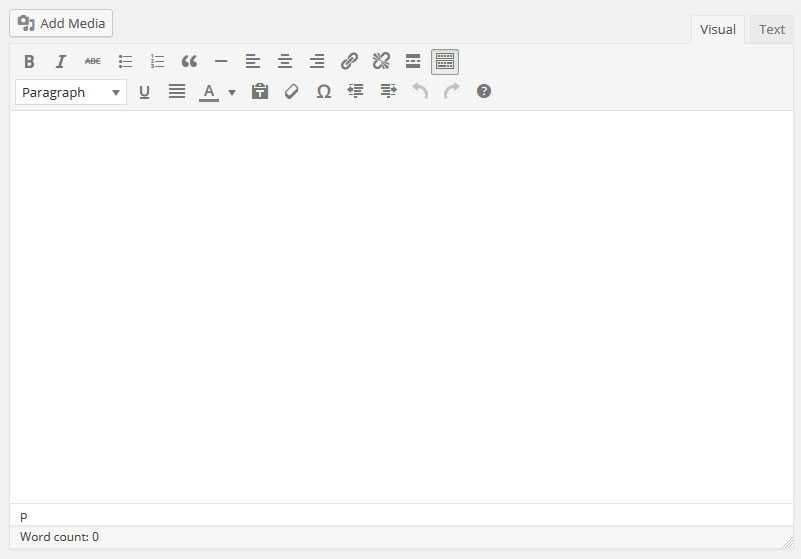Screen dimensions: 801x559
Task: Decrease the indent
Action: point(356,92)
